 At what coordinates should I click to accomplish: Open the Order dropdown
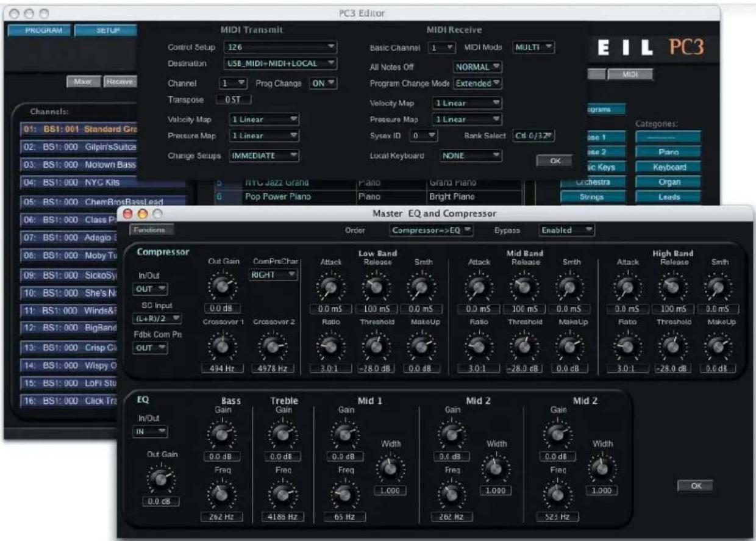point(432,230)
